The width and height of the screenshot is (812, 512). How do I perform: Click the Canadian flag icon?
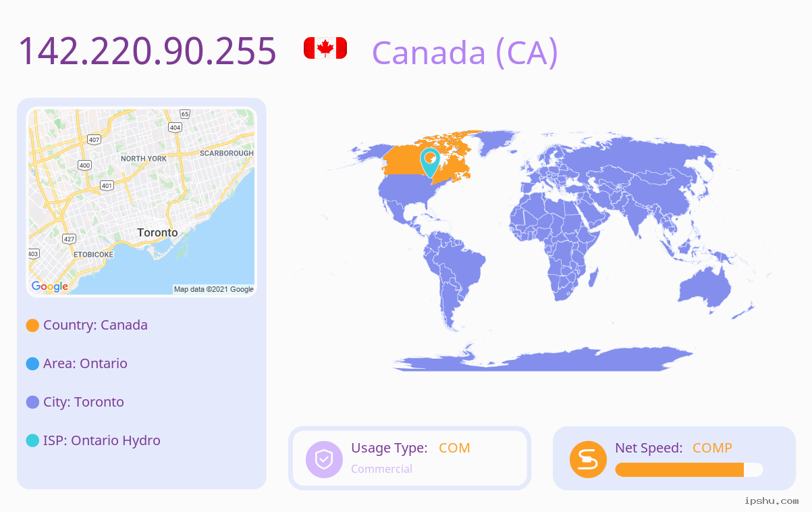[x=325, y=48]
